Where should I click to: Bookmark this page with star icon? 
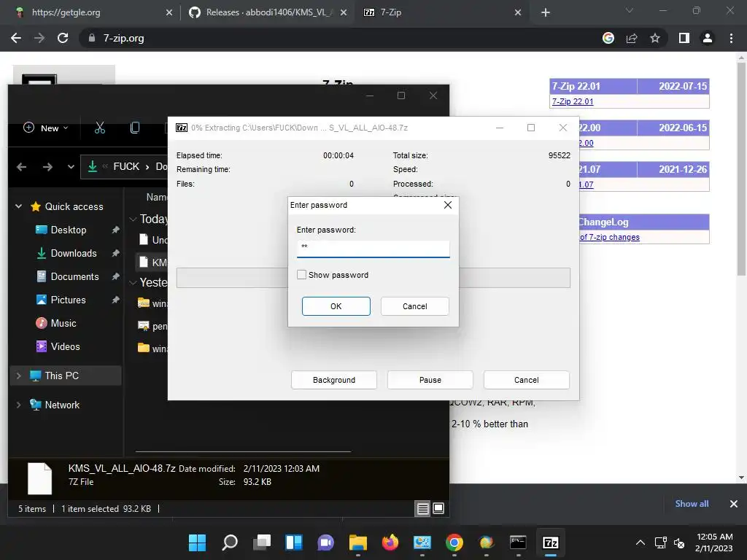coord(655,38)
